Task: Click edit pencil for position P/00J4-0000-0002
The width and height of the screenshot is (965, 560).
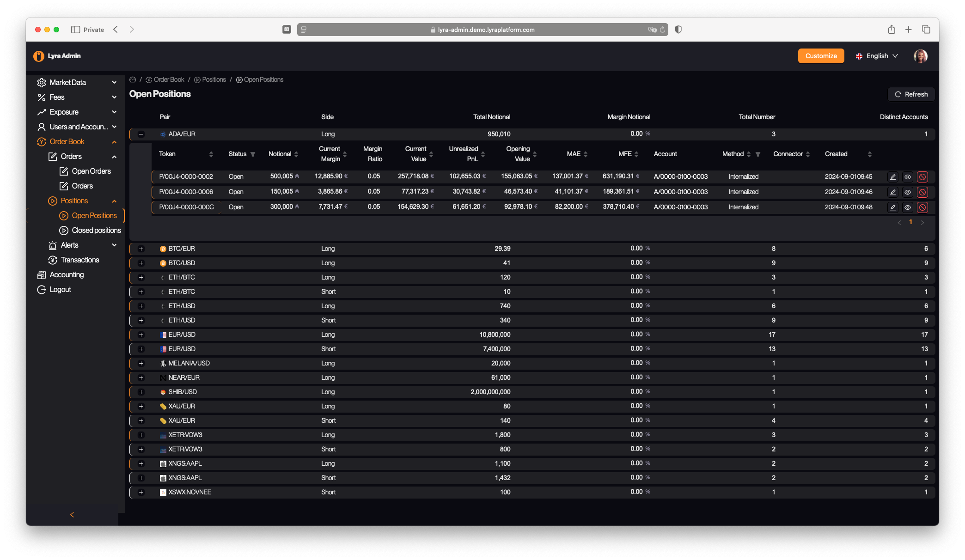Action: click(x=893, y=177)
